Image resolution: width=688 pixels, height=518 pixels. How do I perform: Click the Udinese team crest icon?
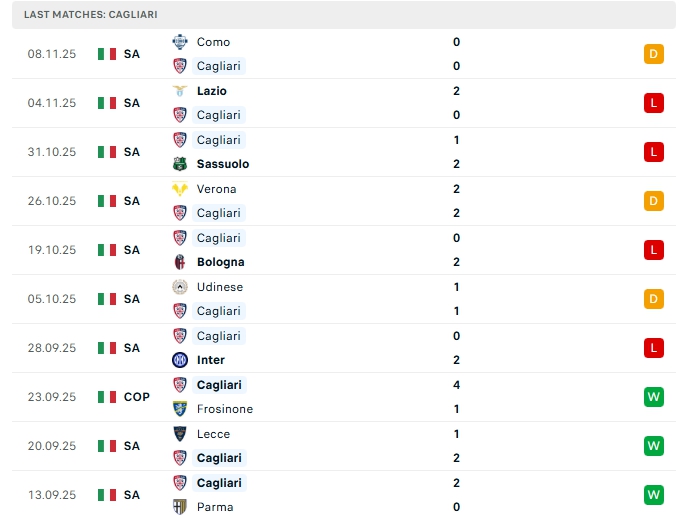(180, 287)
